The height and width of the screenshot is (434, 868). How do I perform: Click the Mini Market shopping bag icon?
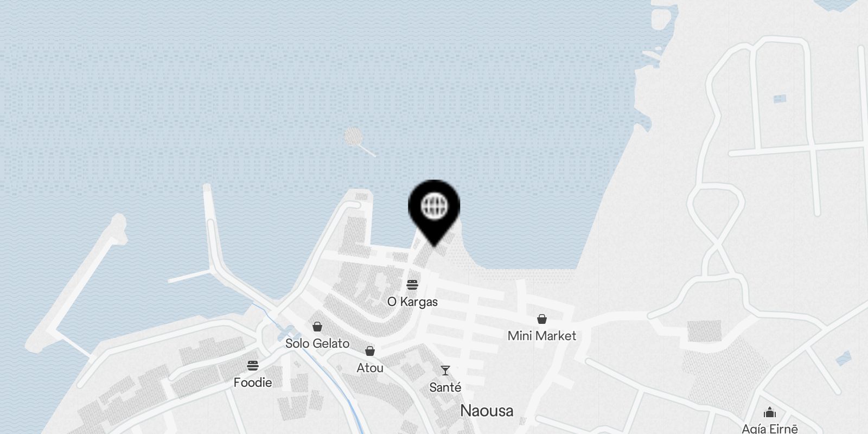[x=541, y=319]
